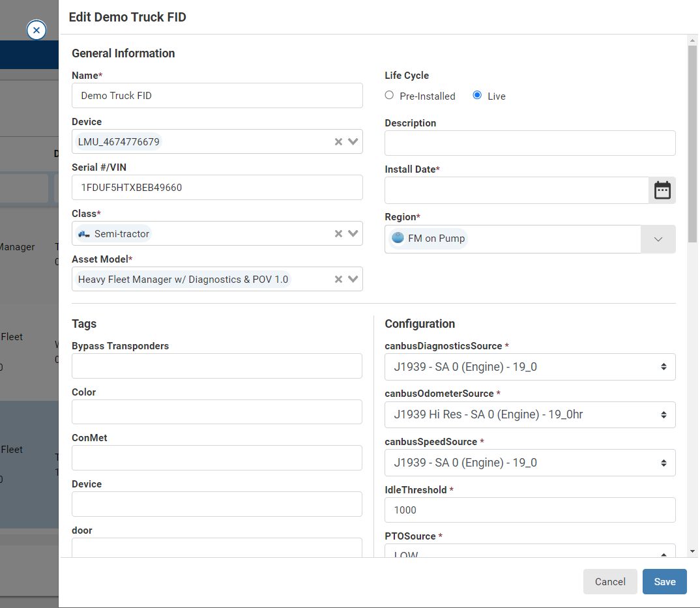The height and width of the screenshot is (608, 700).
Task: Click the Bypass Transponders tag field
Action: point(217,366)
